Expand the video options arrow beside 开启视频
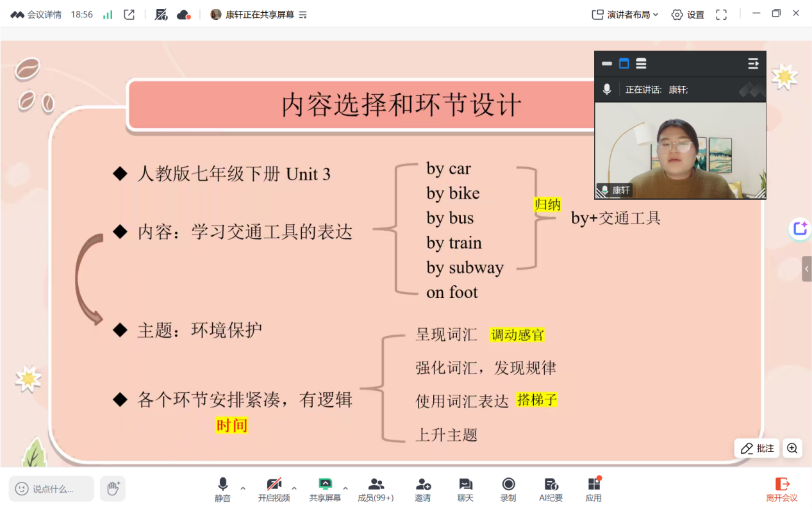Viewport: 812px width, 512px height. point(294,488)
